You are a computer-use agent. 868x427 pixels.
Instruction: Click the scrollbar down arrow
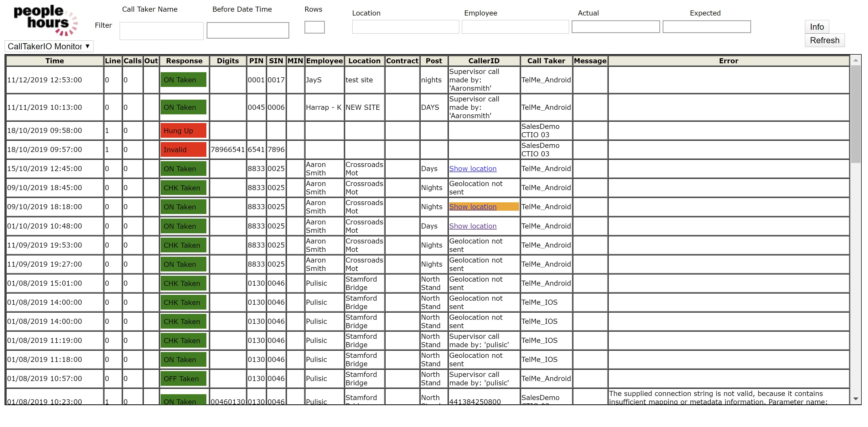click(856, 399)
